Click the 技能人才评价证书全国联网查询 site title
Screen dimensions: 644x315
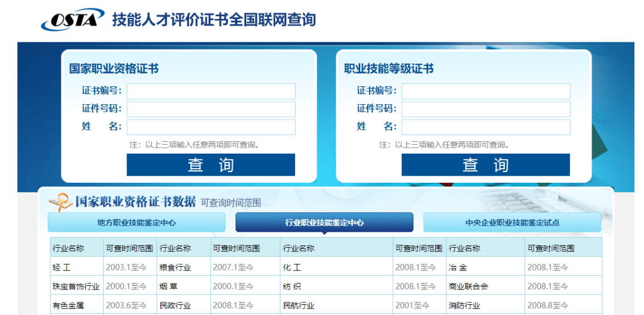(214, 20)
